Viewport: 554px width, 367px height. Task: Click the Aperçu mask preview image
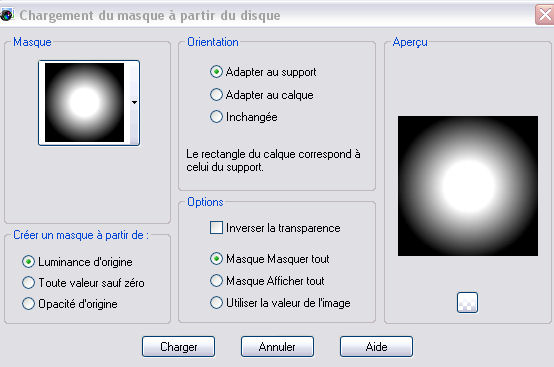coord(468,186)
